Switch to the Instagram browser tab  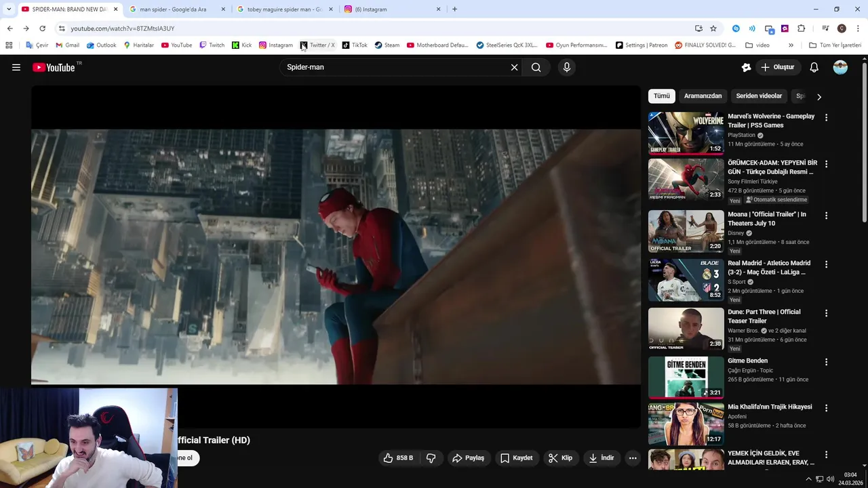click(x=392, y=9)
